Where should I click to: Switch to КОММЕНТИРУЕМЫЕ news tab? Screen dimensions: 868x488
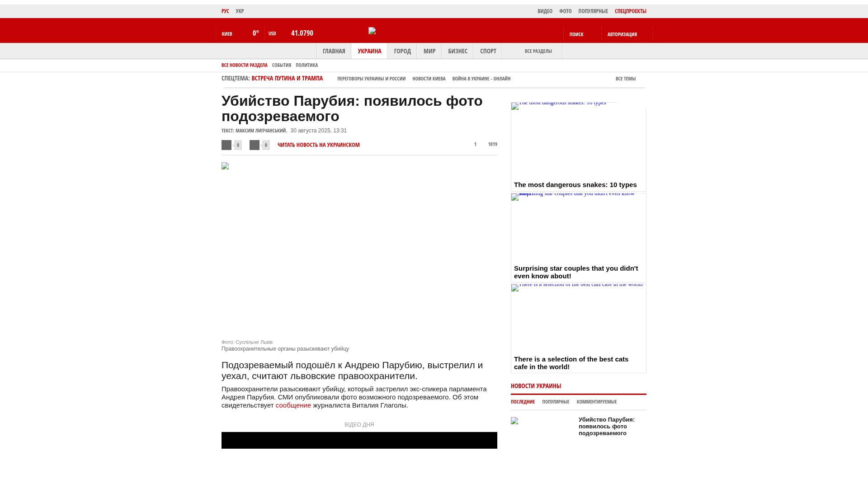pyautogui.click(x=596, y=402)
